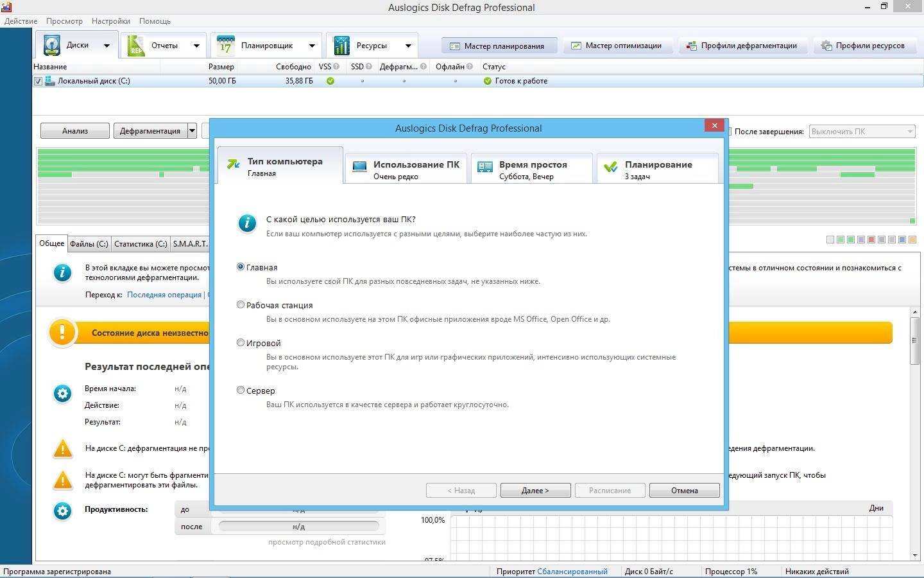
Task: Click the green status icon beside Готов к работе
Action: 487,81
